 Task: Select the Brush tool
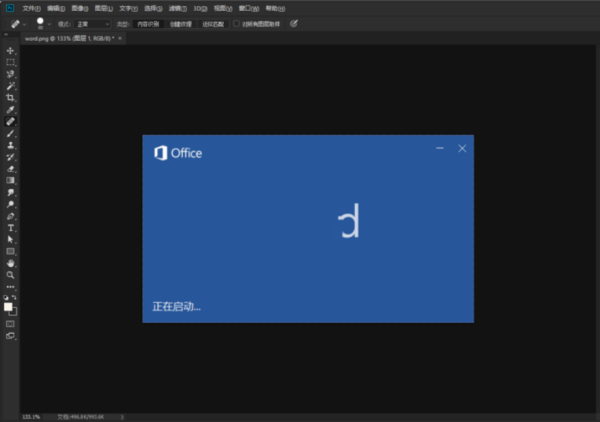(10, 134)
